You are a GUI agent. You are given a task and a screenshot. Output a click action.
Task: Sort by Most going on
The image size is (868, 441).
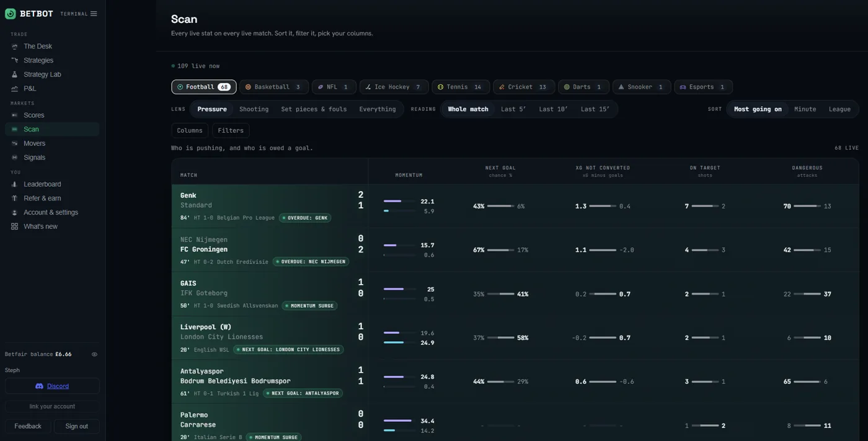pyautogui.click(x=758, y=109)
